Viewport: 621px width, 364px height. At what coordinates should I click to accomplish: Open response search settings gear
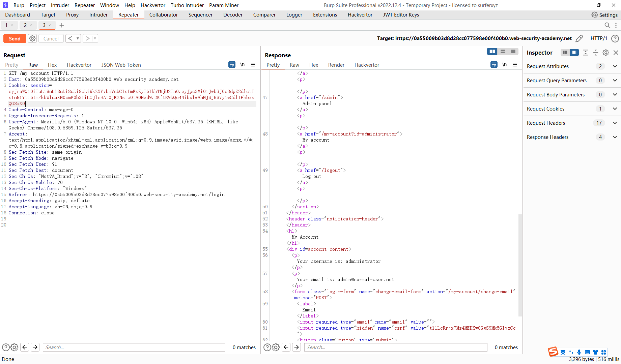point(276,347)
